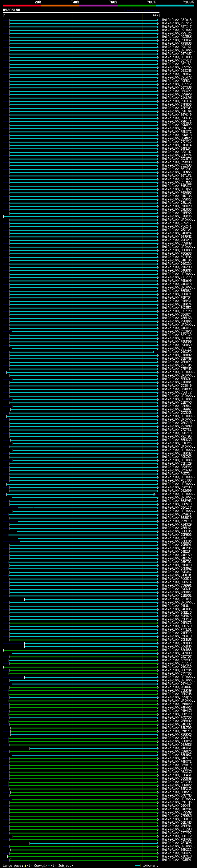Select hit label UniRef100_A9PB34
This screenshot has width=197, height=868.
pyautogui.click(x=176, y=81)
